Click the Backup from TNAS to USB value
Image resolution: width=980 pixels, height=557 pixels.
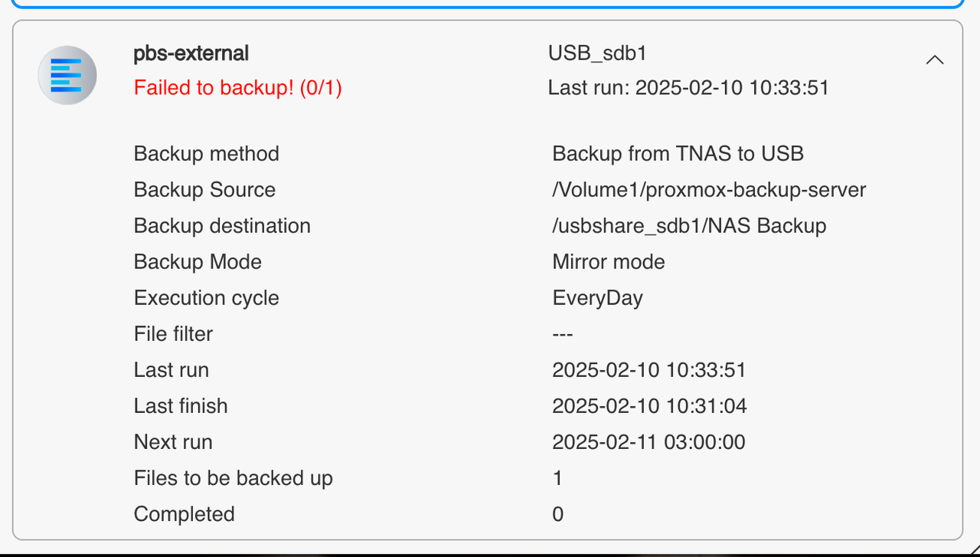click(678, 154)
